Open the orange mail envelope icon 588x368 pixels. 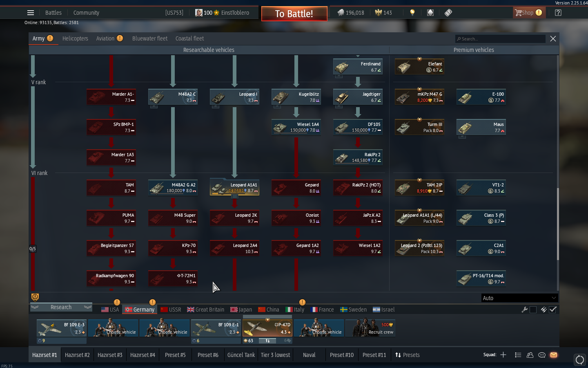click(x=554, y=355)
